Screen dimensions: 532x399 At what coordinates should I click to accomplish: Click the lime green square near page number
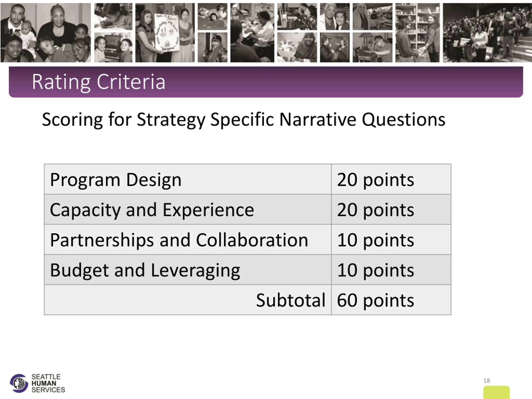(x=496, y=392)
